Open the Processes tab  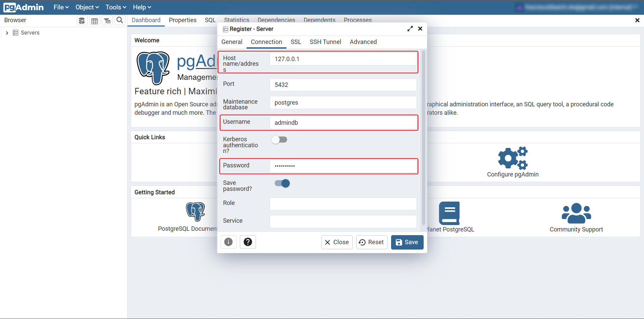click(358, 20)
